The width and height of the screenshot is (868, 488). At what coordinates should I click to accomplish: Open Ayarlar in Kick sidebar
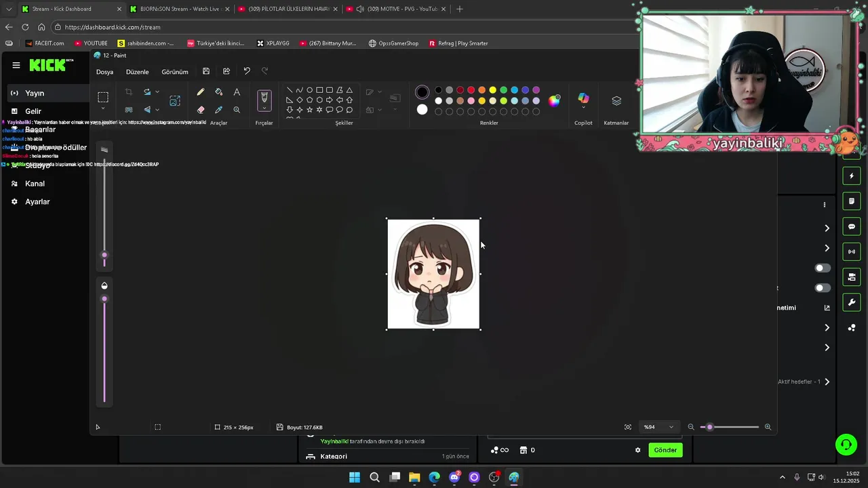point(37,202)
